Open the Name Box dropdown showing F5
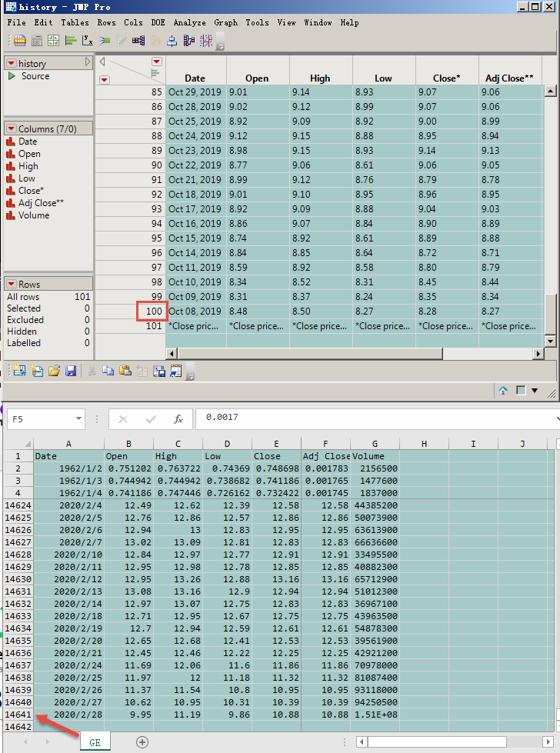This screenshot has width=560, height=753. tap(78, 419)
